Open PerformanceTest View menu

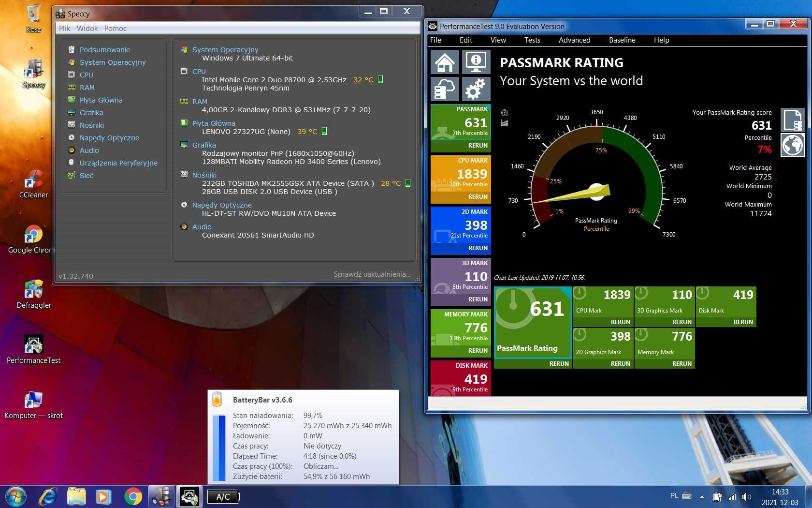click(498, 40)
